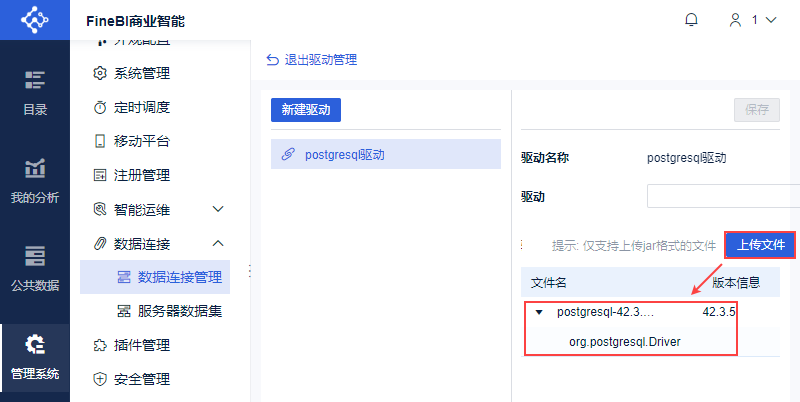Click the 数据连接 paperclip icon
The width and height of the screenshot is (800, 402).
pyautogui.click(x=100, y=244)
